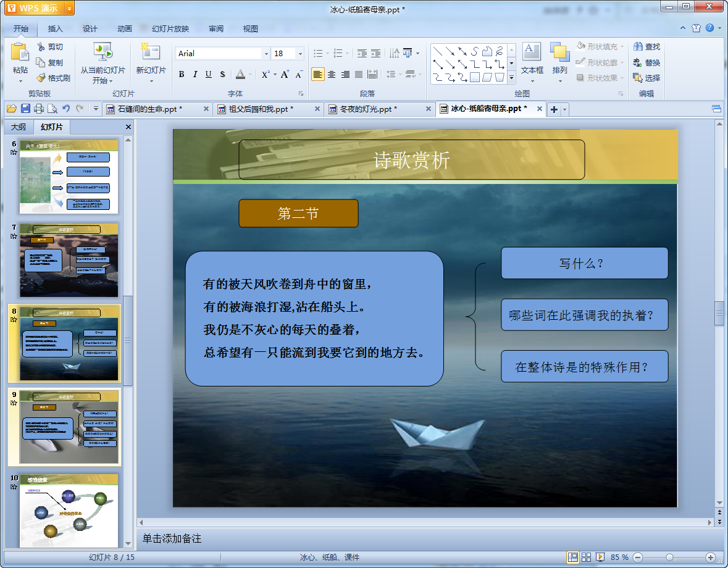
Task: Increase the paragraph indent
Action: click(375, 53)
